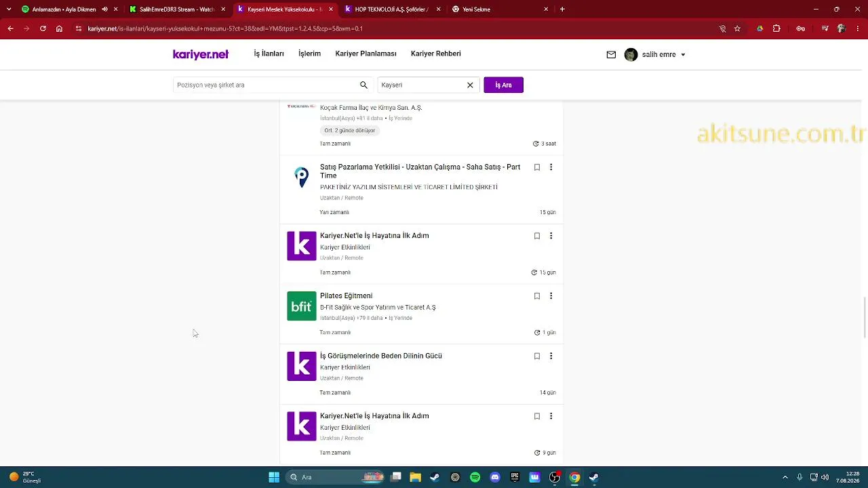This screenshot has height=488, width=868.
Task: Open the Kariyer Planlaması menu
Action: (x=366, y=54)
